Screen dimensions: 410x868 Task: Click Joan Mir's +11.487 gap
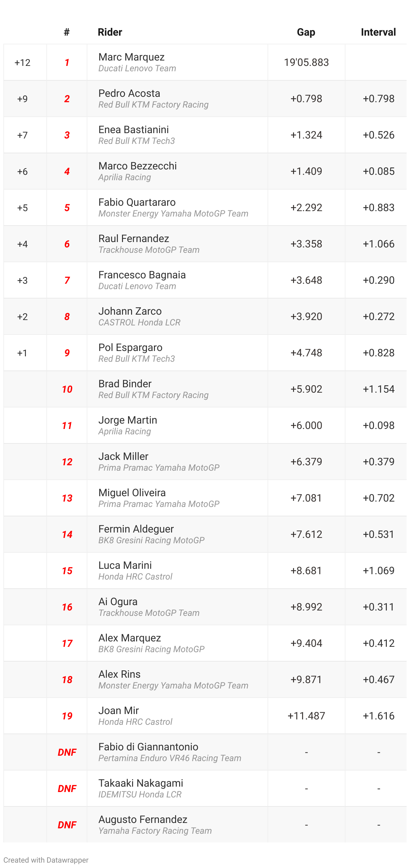306,716
